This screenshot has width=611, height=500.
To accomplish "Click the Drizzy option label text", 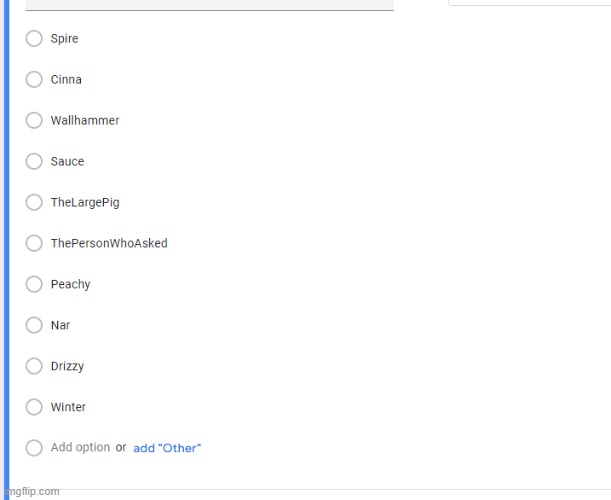I will (68, 367).
